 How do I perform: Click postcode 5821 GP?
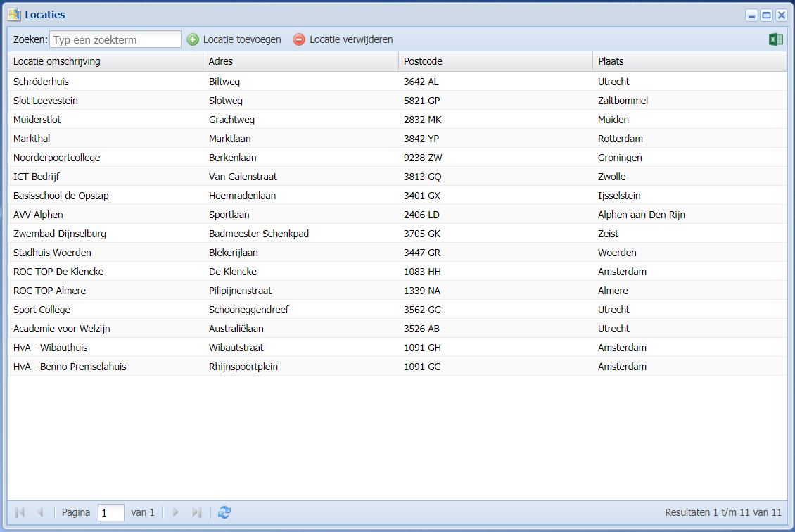(x=422, y=101)
